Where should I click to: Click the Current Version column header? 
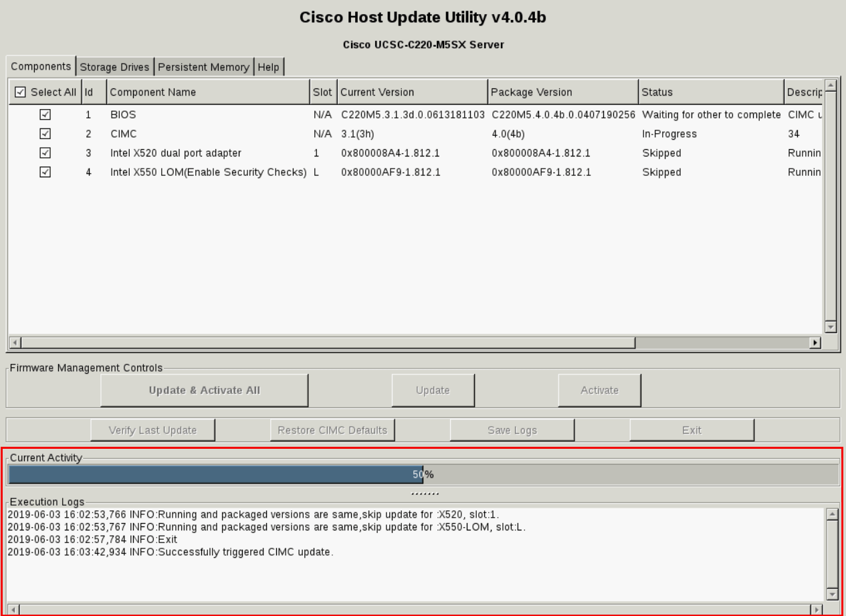(413, 92)
